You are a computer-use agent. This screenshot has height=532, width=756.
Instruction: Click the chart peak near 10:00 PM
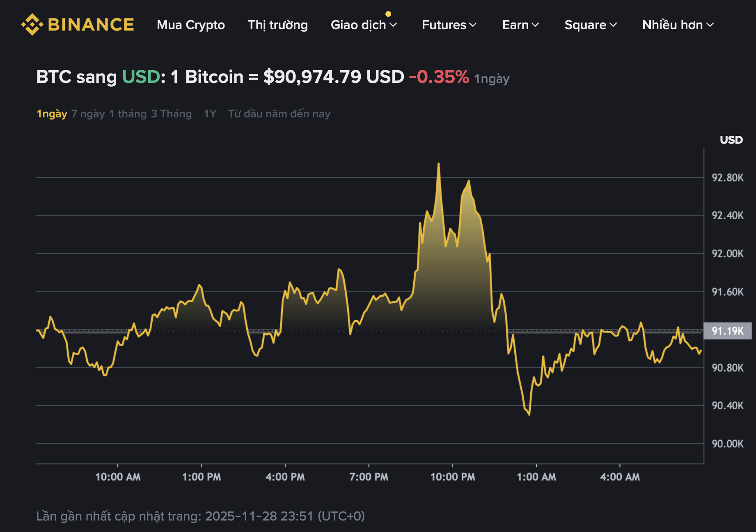(439, 164)
